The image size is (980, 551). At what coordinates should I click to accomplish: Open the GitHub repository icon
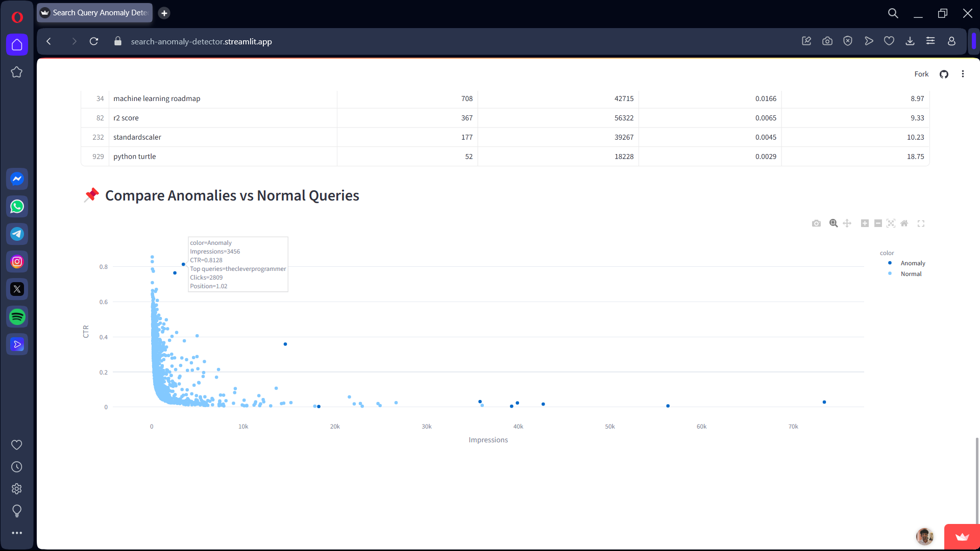[944, 74]
